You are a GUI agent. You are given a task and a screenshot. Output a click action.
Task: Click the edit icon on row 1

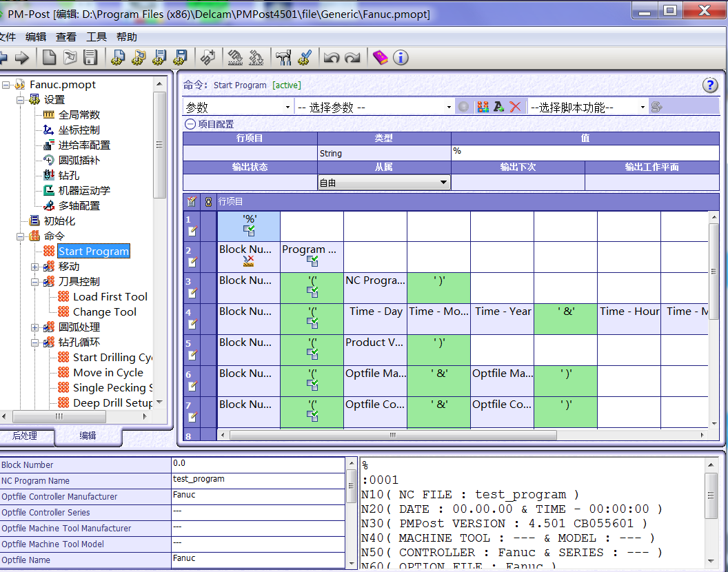pos(192,231)
